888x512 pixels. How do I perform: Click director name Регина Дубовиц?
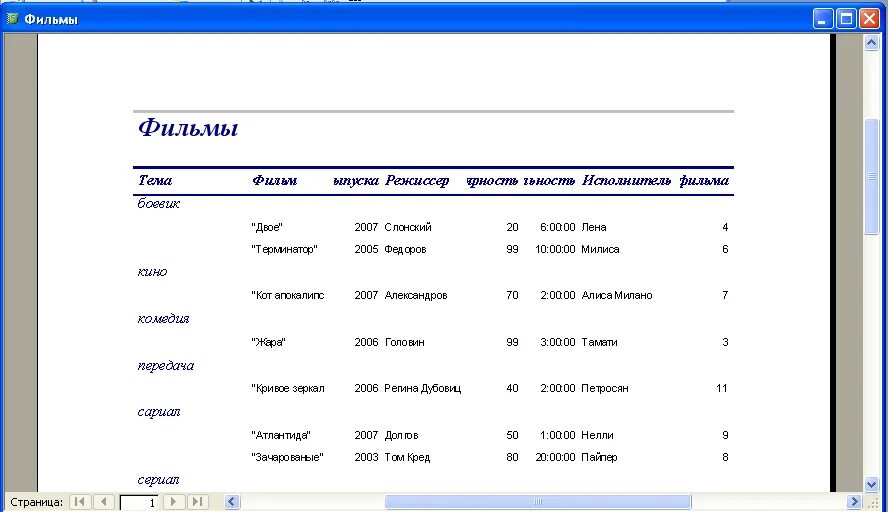coord(422,389)
